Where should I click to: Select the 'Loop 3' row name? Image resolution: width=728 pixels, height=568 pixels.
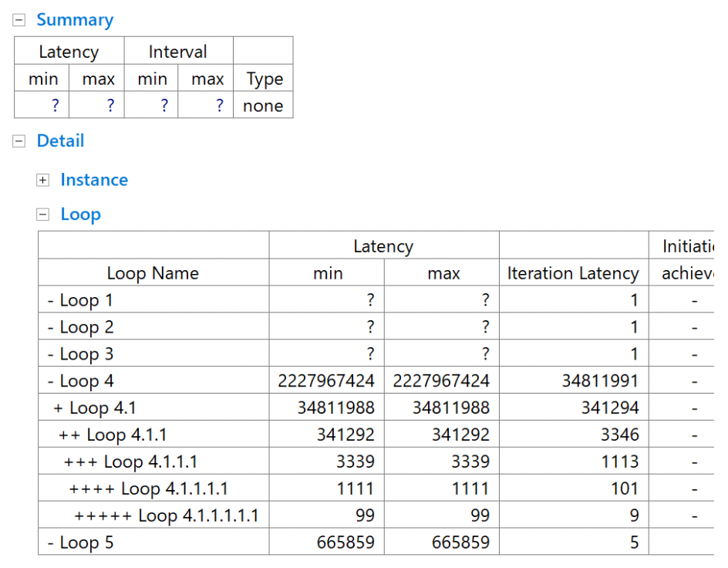click(x=87, y=354)
